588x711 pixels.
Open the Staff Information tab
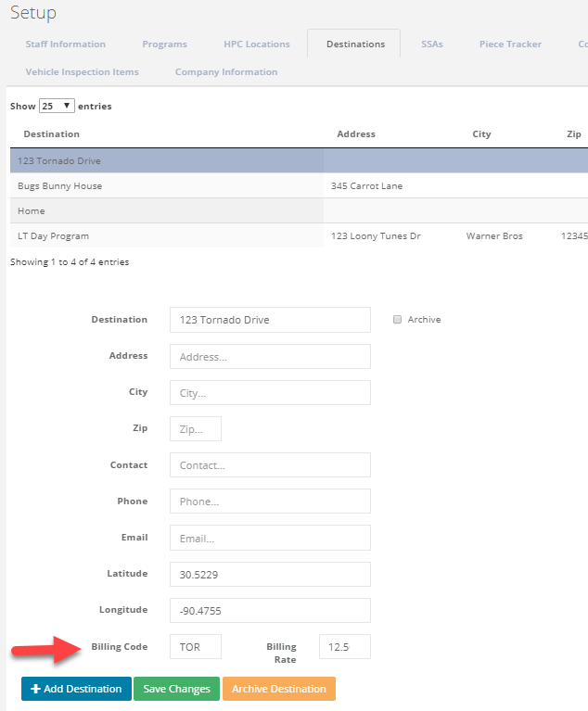(65, 44)
